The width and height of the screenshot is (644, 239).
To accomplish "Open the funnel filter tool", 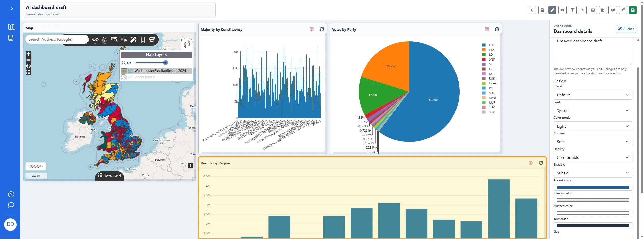I will (x=573, y=10).
